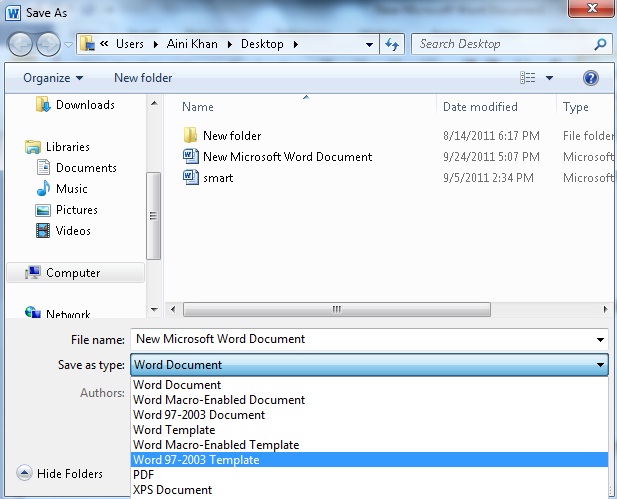Click Hide Folders button
The height and width of the screenshot is (499, 617).
(60, 474)
